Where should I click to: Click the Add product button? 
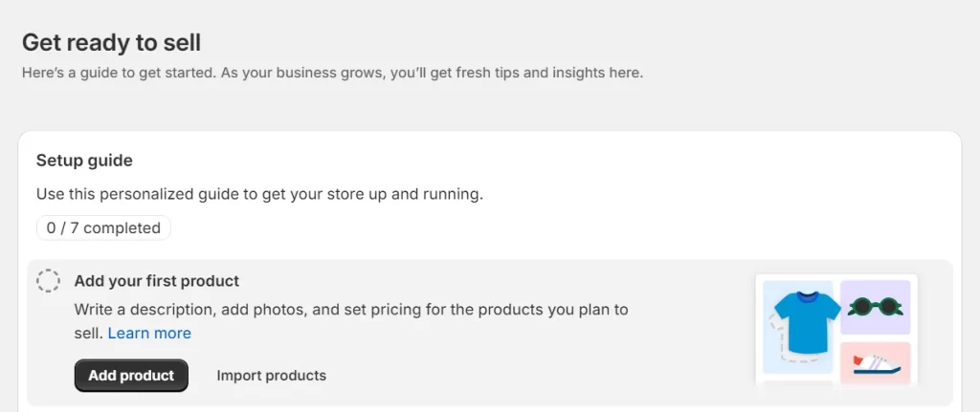[x=131, y=376]
